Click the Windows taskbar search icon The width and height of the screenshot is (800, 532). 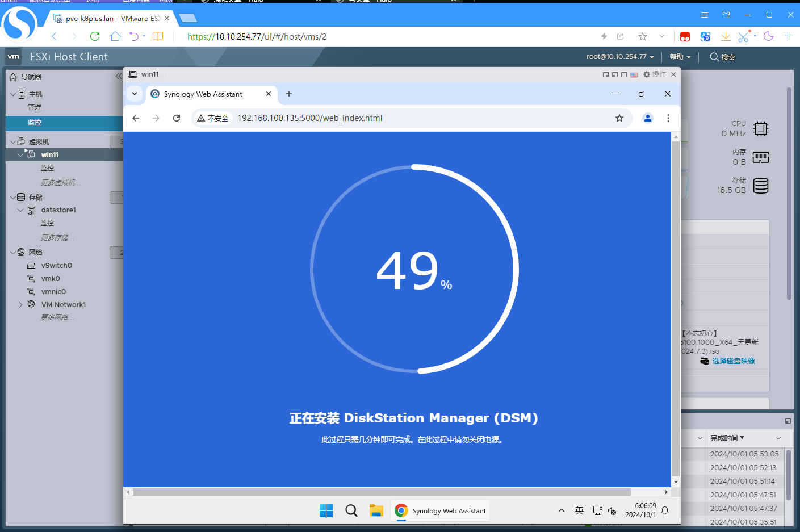[x=351, y=510]
